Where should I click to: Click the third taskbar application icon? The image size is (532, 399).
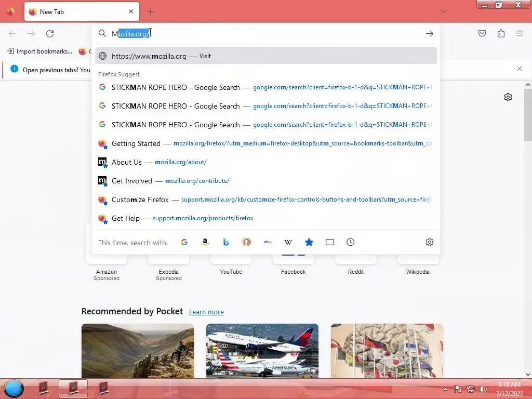(103, 389)
